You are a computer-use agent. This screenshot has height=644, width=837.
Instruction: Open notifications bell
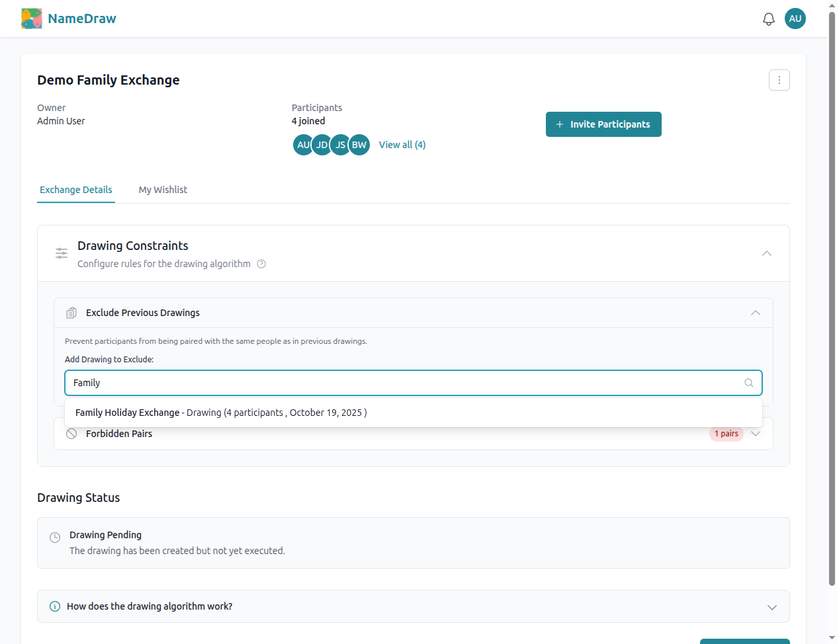pos(768,19)
